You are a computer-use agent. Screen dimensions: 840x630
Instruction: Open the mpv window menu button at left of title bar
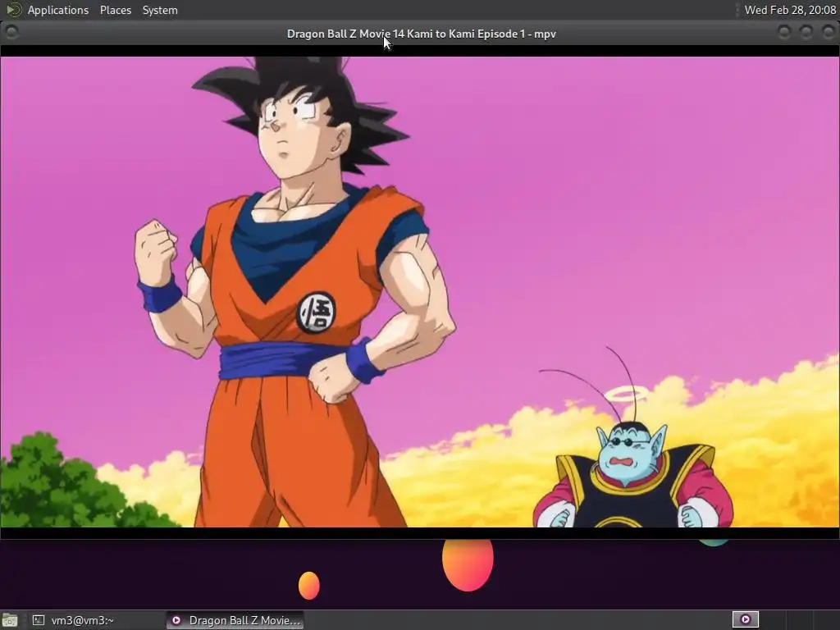point(11,33)
